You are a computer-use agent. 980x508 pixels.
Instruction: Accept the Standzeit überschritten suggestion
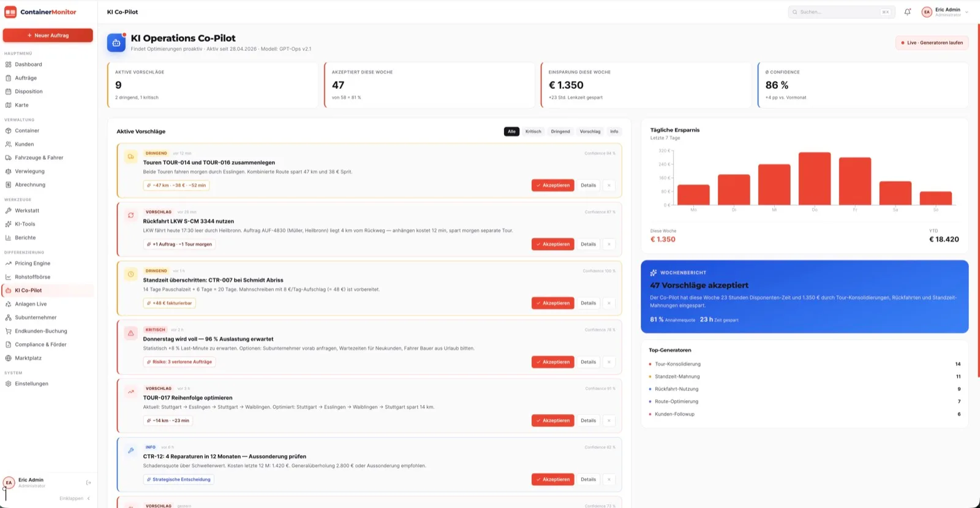click(553, 303)
